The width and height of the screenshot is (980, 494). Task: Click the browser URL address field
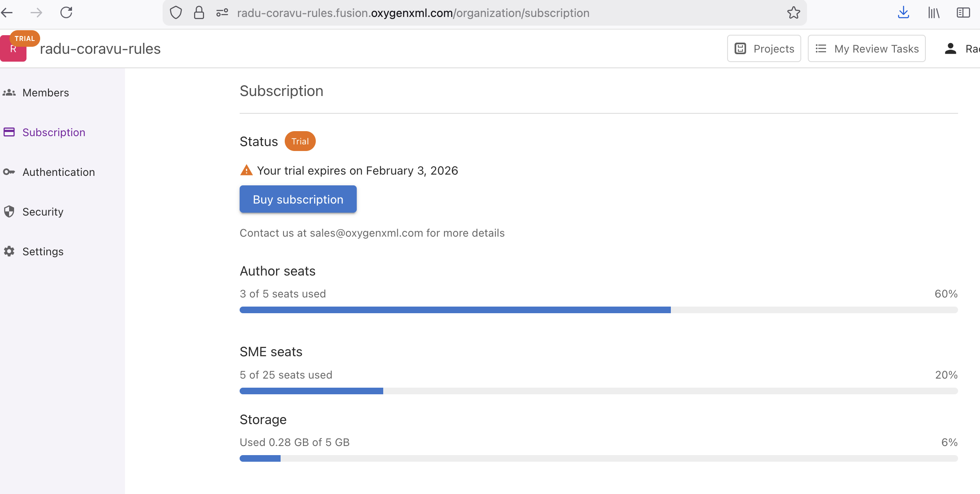[x=414, y=13]
